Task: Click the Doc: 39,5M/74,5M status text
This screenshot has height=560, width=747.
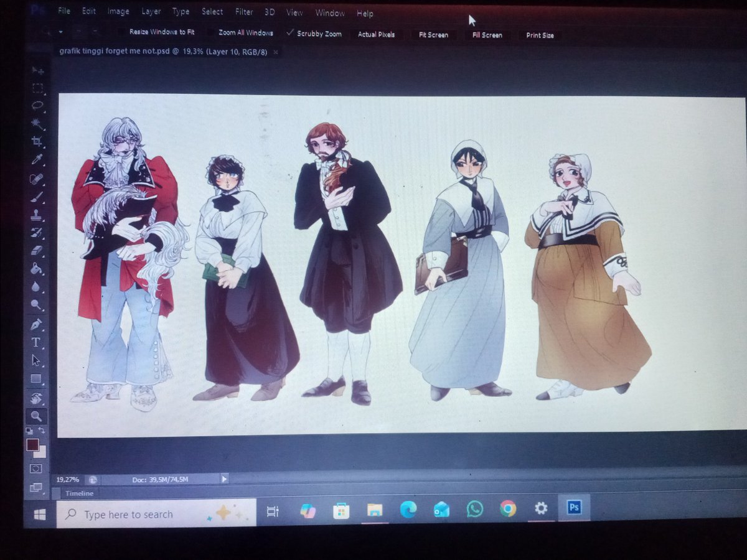Action: pyautogui.click(x=160, y=479)
